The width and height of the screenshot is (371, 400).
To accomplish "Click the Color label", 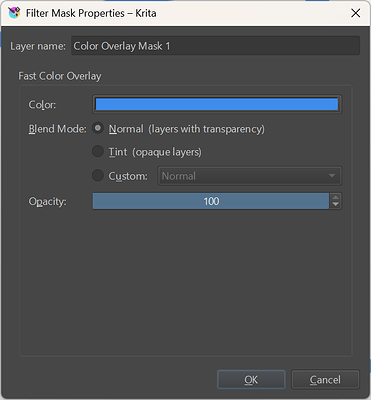I will coord(42,105).
